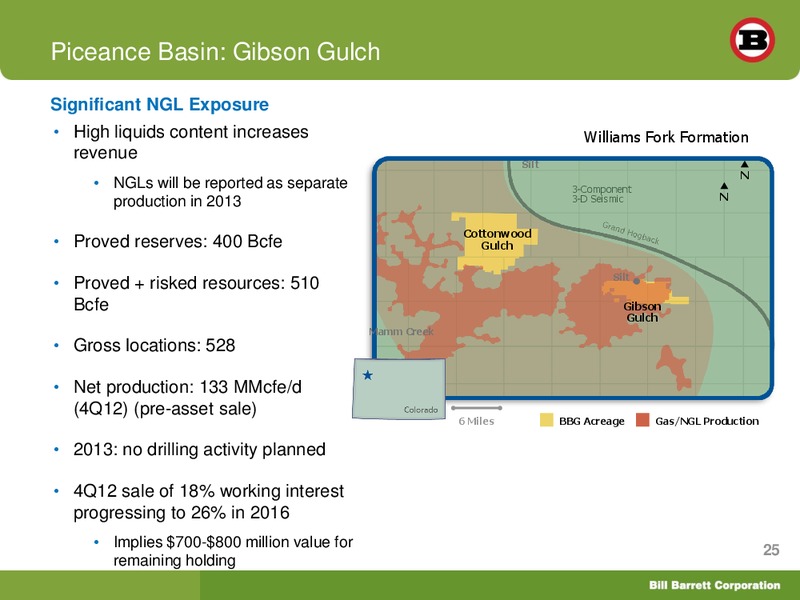Click Net production: 133 MMcfe/d text
800x600 pixels.
[188, 397]
